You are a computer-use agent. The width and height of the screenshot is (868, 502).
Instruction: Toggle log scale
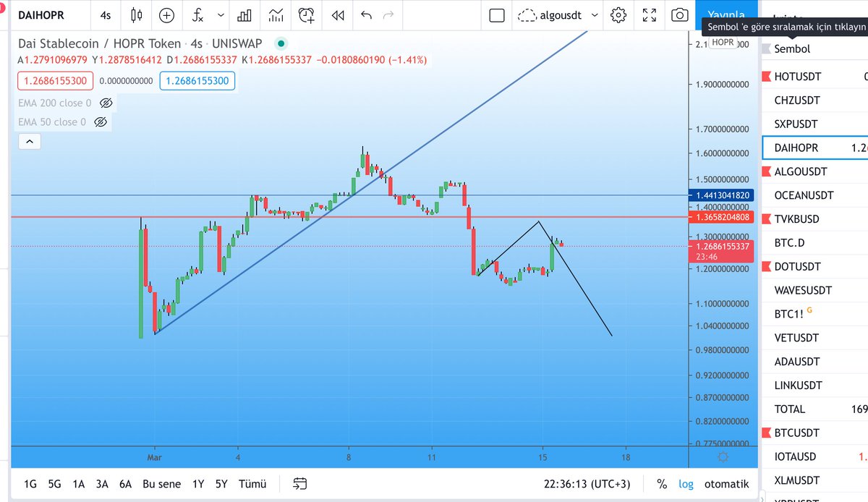click(x=685, y=484)
